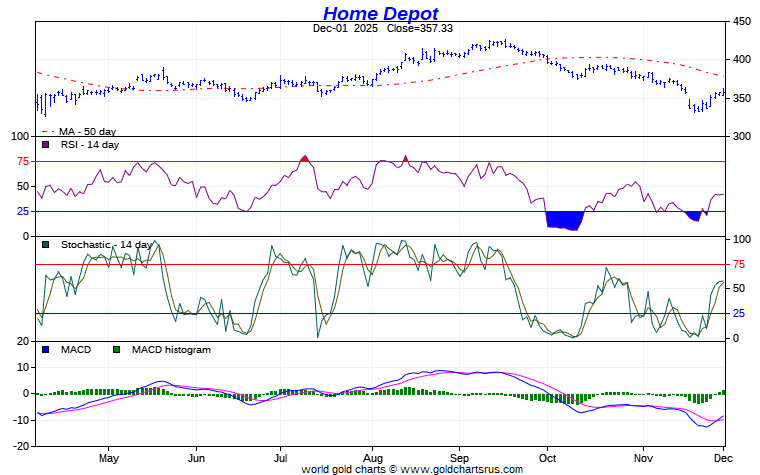Click the purple RSI legend square
The height and width of the screenshot is (475, 760).
(x=45, y=145)
